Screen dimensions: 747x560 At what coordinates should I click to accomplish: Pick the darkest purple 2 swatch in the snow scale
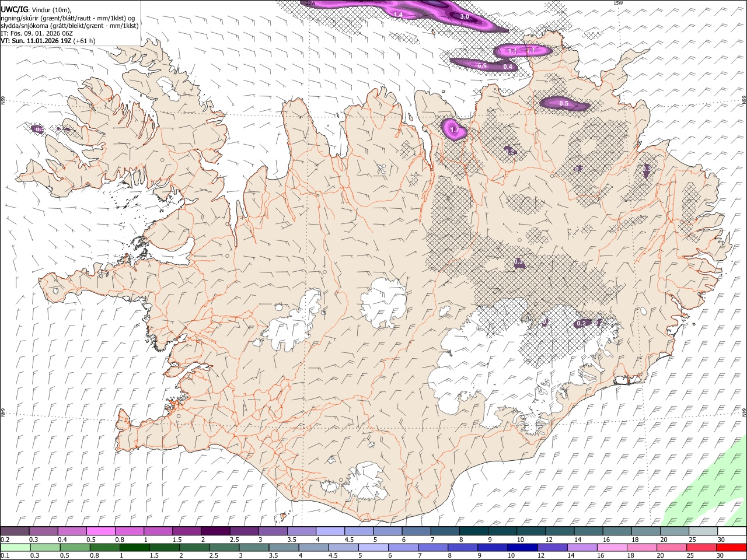[215, 531]
